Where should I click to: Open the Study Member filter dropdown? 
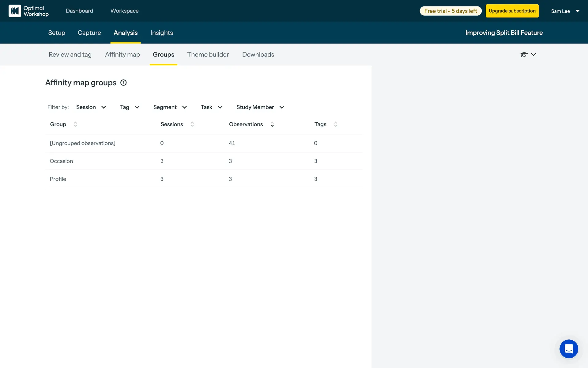[x=260, y=107]
